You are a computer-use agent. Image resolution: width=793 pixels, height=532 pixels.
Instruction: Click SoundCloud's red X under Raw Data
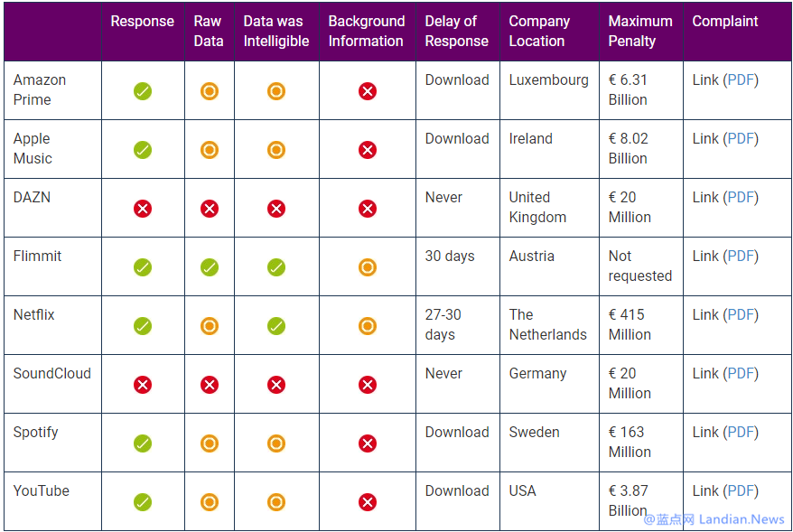[210, 385]
